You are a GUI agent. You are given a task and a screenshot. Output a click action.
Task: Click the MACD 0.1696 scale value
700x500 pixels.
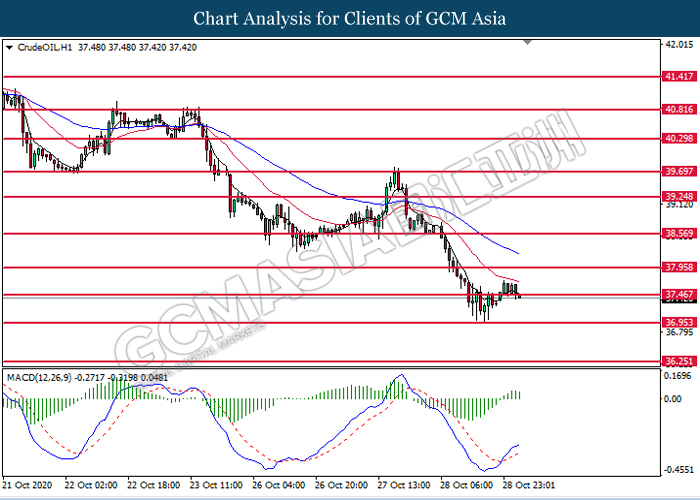click(678, 376)
